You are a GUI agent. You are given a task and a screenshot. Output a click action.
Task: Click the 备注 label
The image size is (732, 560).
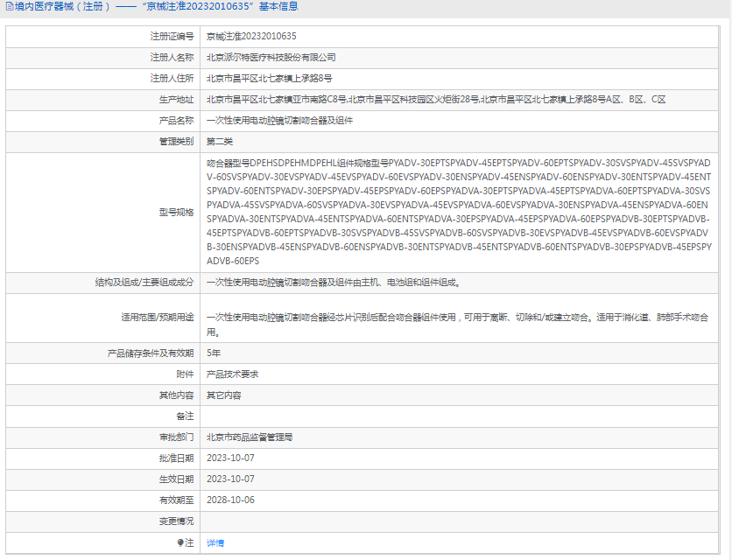(x=185, y=416)
